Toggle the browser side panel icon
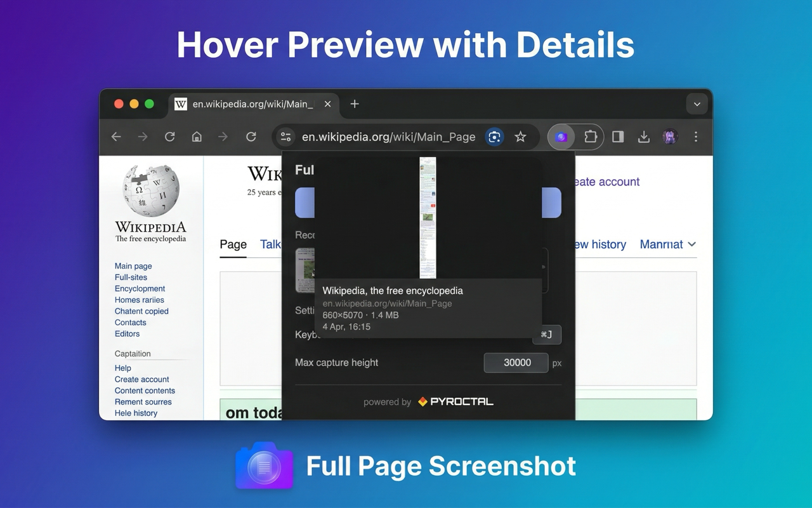812x508 pixels. click(x=618, y=137)
